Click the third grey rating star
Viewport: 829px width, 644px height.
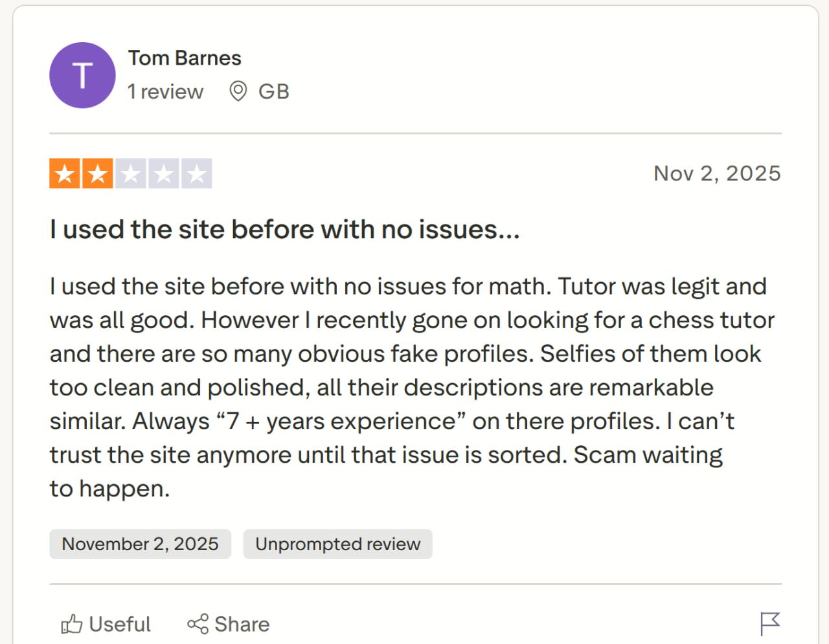(131, 173)
